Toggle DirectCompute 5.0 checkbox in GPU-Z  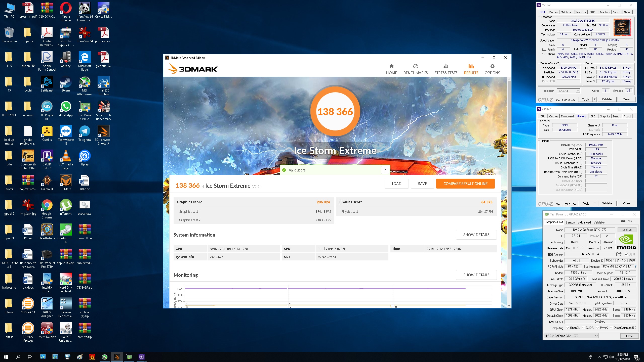(x=611, y=328)
